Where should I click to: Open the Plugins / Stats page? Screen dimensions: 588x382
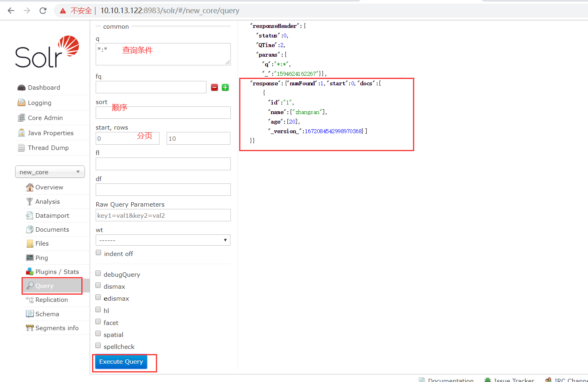click(x=55, y=272)
